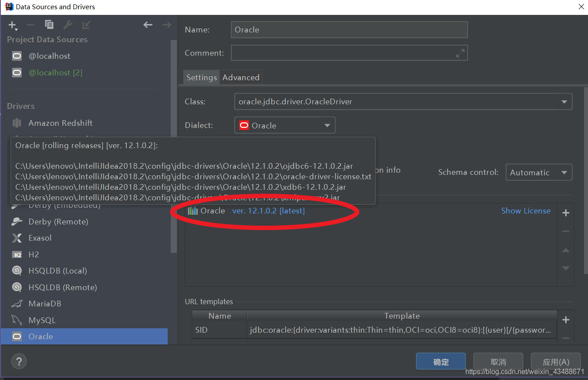
Task: Click the Name column header in URL templates
Action: click(219, 316)
